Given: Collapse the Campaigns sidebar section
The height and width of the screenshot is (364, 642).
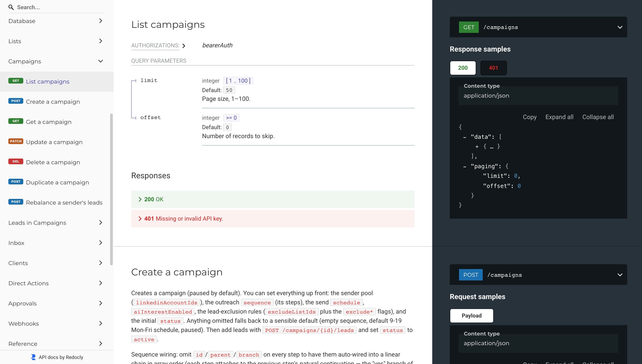Looking at the screenshot, I should click(x=57, y=61).
